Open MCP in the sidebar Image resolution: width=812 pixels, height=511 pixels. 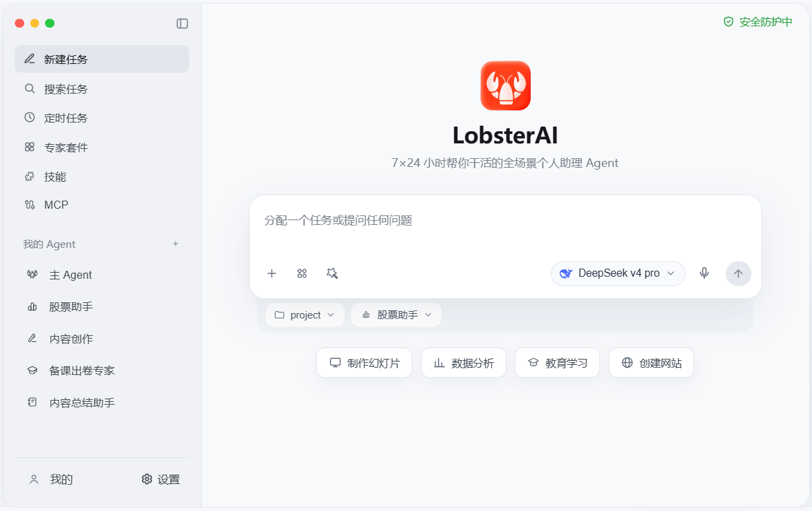pos(102,205)
